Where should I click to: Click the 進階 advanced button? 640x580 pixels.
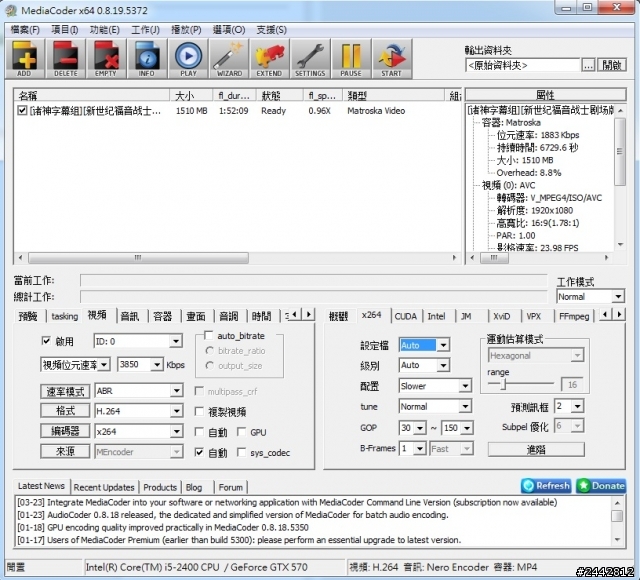(536, 449)
